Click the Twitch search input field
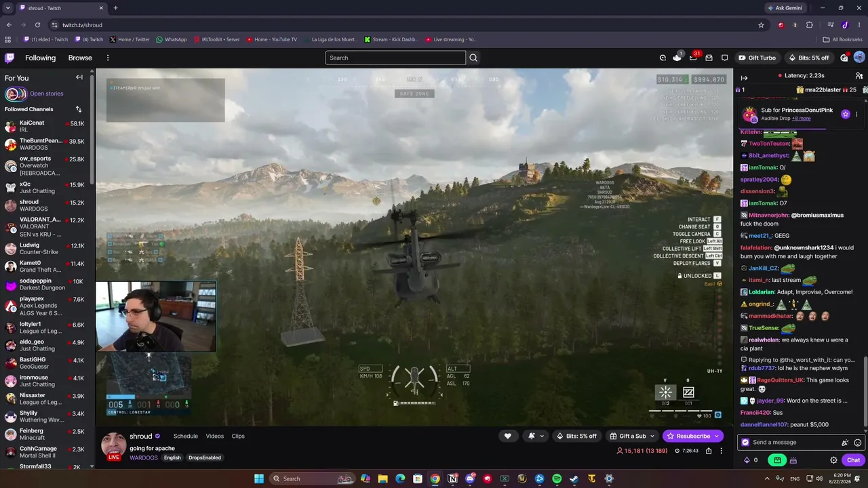 pos(395,58)
